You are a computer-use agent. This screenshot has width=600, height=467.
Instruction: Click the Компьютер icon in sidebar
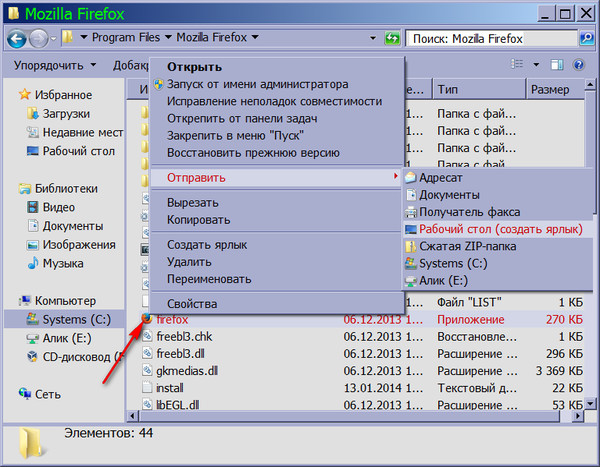pos(25,300)
